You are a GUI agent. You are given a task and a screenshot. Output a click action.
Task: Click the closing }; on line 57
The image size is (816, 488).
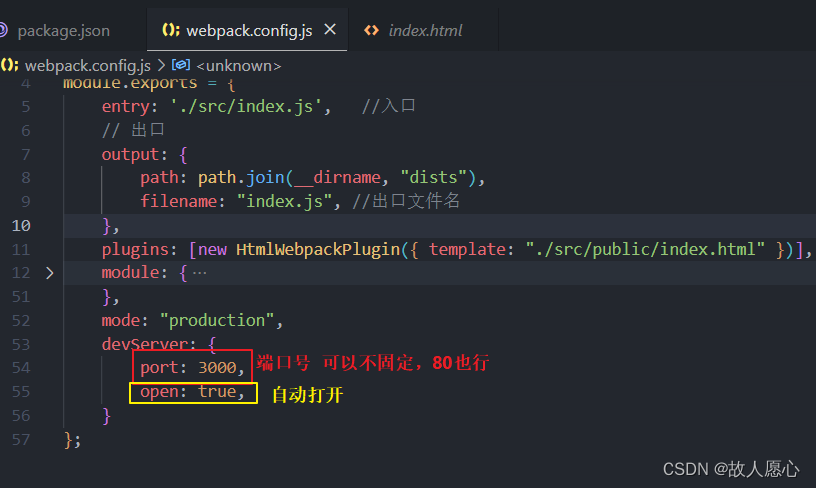(x=72, y=440)
